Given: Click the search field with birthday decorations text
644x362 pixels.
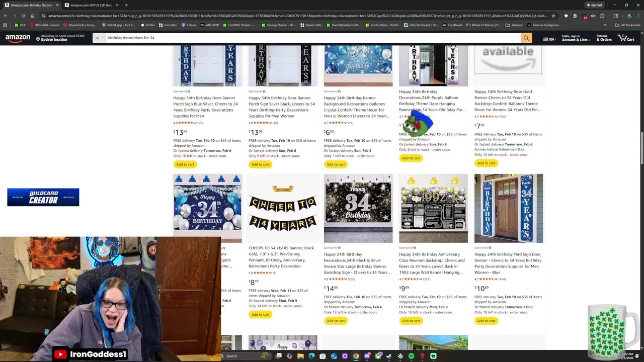Looking at the screenshot, I should click(312, 38).
